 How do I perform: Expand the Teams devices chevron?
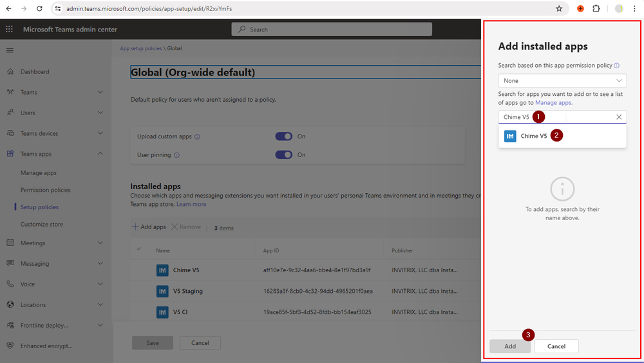click(x=100, y=133)
